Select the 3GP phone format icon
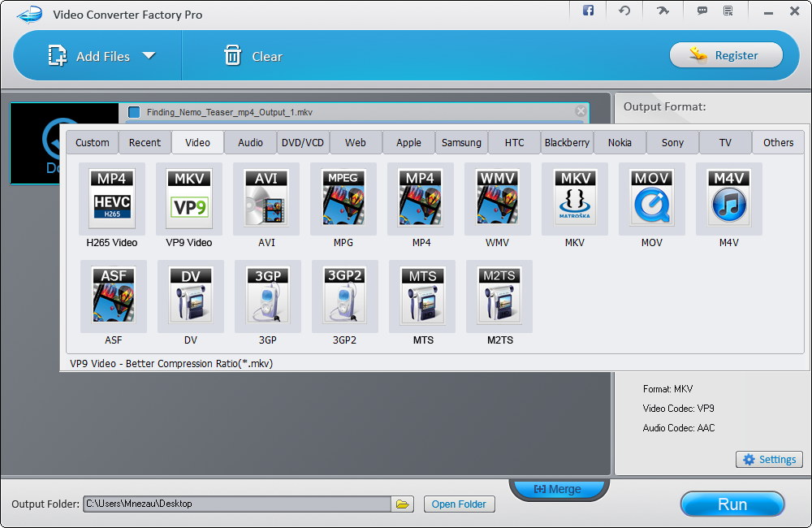Screen dimensions: 812x528 (267, 296)
